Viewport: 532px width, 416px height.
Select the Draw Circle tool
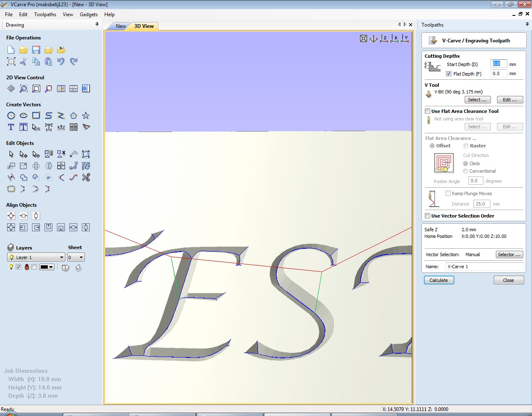tap(11, 115)
